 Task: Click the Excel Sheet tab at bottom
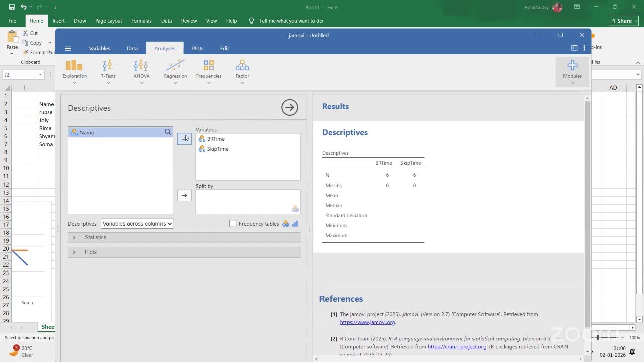click(x=48, y=327)
